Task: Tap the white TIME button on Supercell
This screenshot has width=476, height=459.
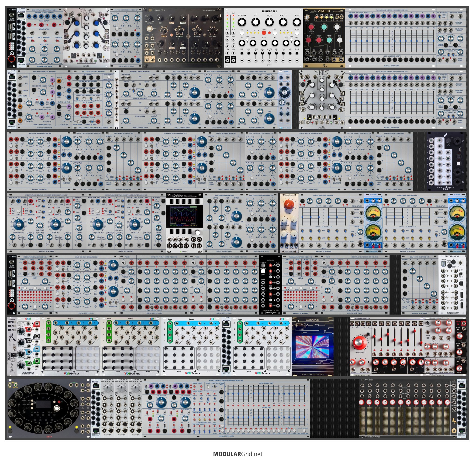Action: [x=242, y=33]
